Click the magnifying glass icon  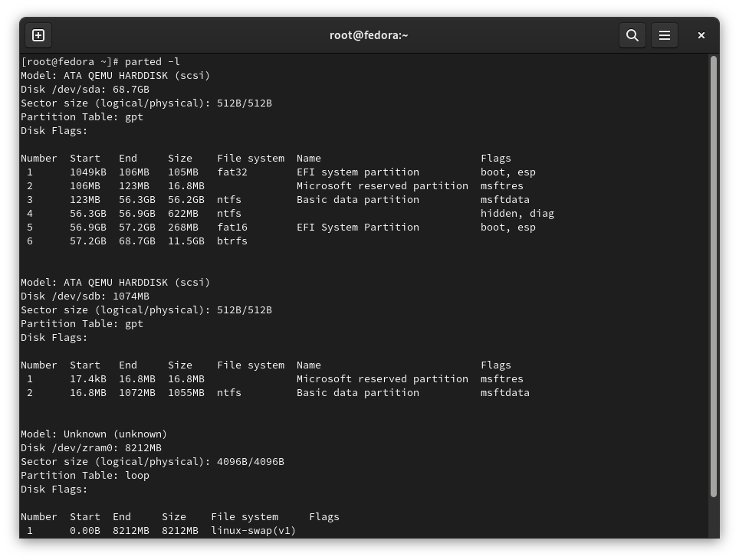click(x=632, y=35)
